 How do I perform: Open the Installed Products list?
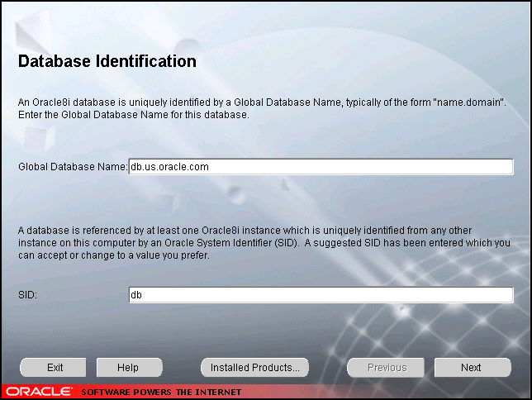coord(254,368)
